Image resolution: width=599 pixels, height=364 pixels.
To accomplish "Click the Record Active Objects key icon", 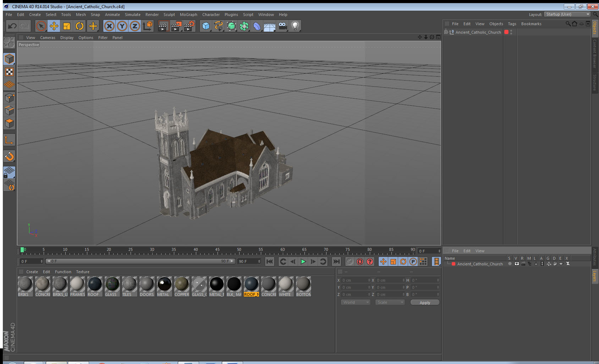I will coord(350,261).
